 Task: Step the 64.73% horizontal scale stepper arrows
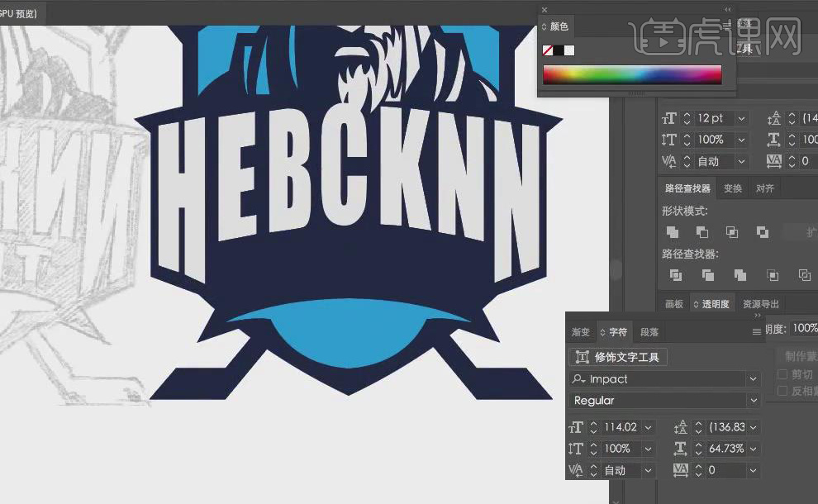[698, 449]
